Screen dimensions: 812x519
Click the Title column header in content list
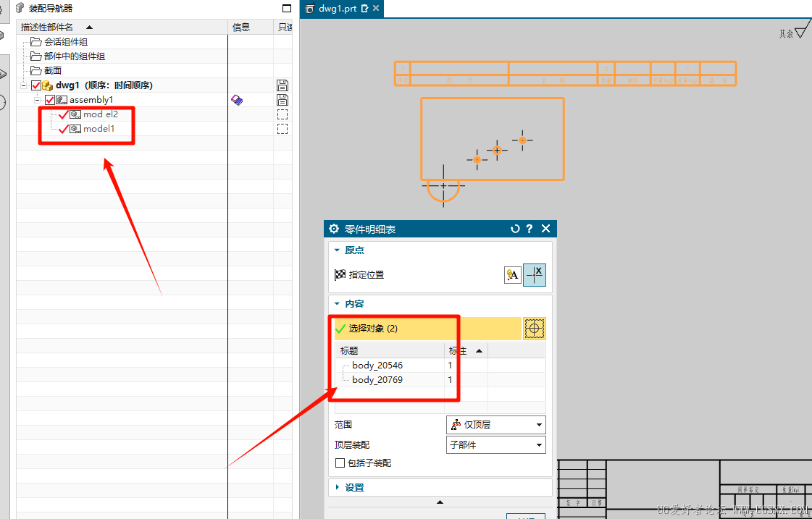pyautogui.click(x=390, y=351)
